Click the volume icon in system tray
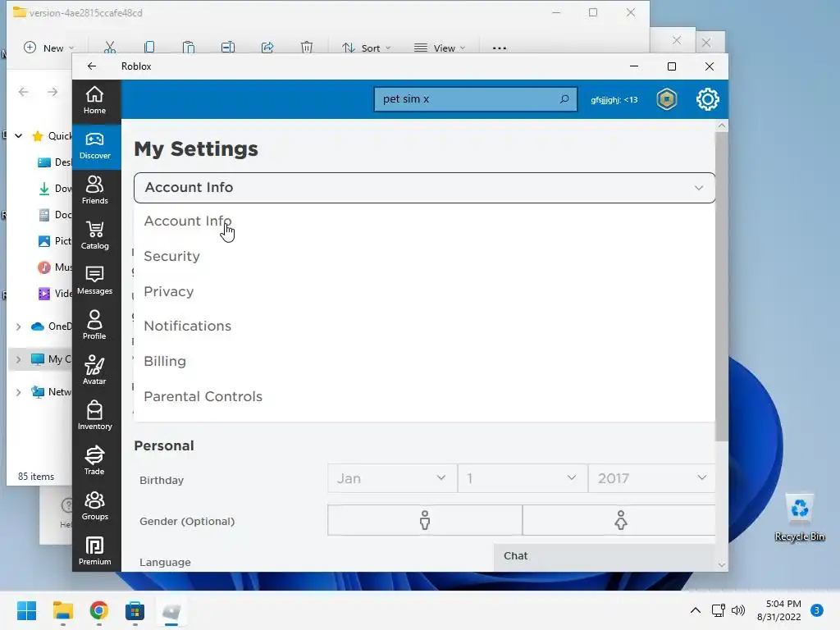The image size is (840, 630). pyautogui.click(x=738, y=610)
